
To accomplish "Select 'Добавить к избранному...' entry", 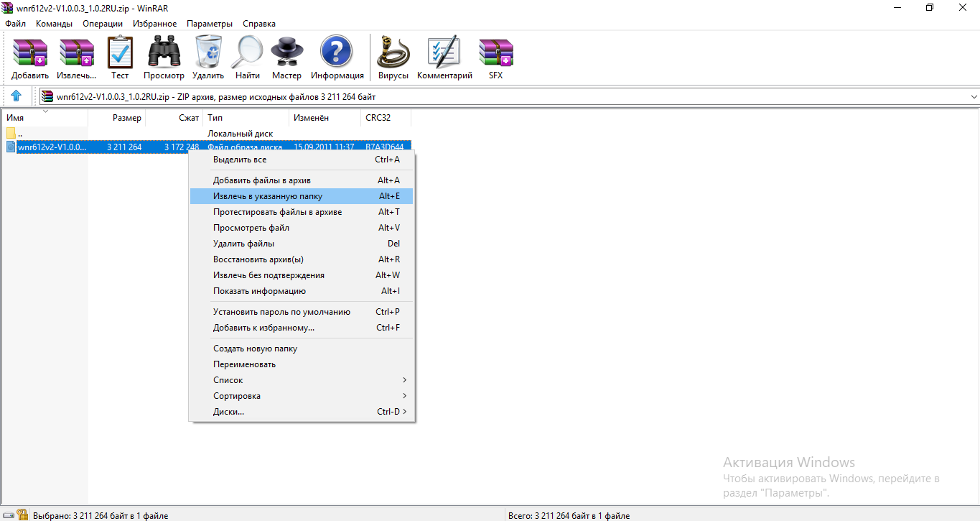I will [302, 328].
